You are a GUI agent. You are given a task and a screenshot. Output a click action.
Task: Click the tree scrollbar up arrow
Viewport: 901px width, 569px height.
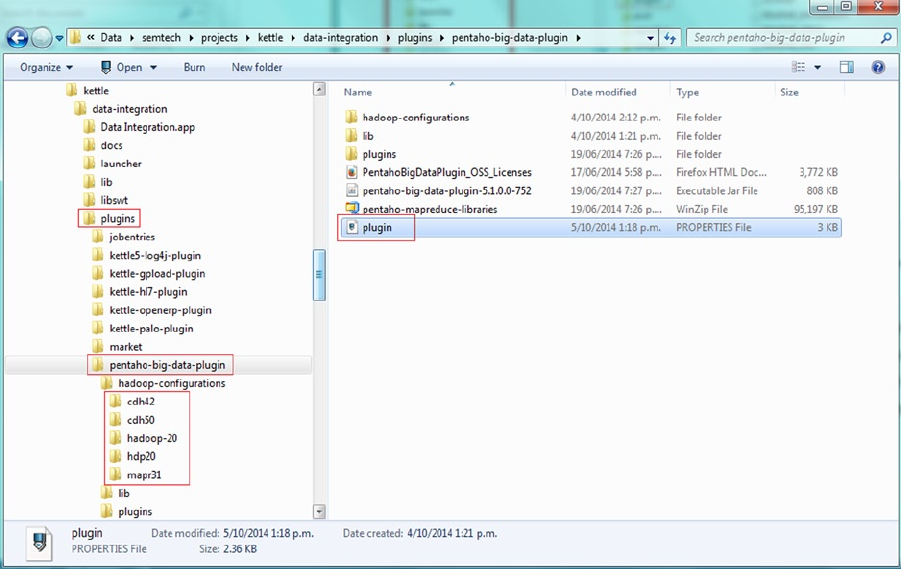pyautogui.click(x=319, y=89)
